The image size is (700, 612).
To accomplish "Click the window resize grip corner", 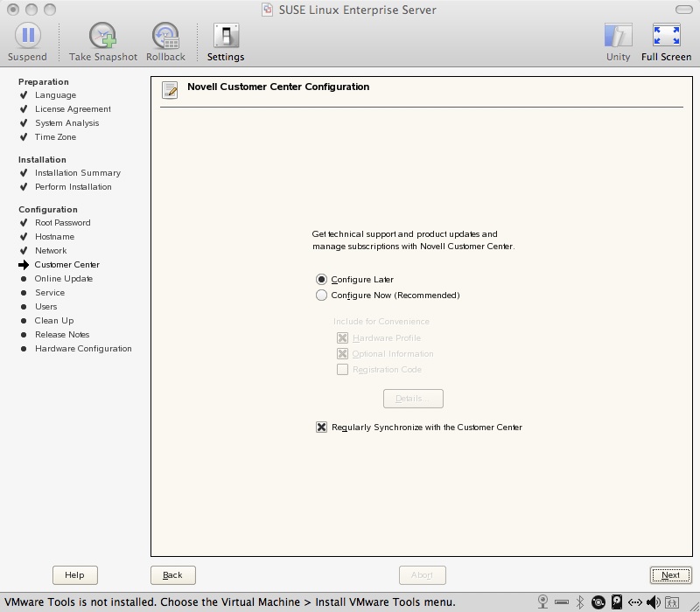I will pos(694,606).
